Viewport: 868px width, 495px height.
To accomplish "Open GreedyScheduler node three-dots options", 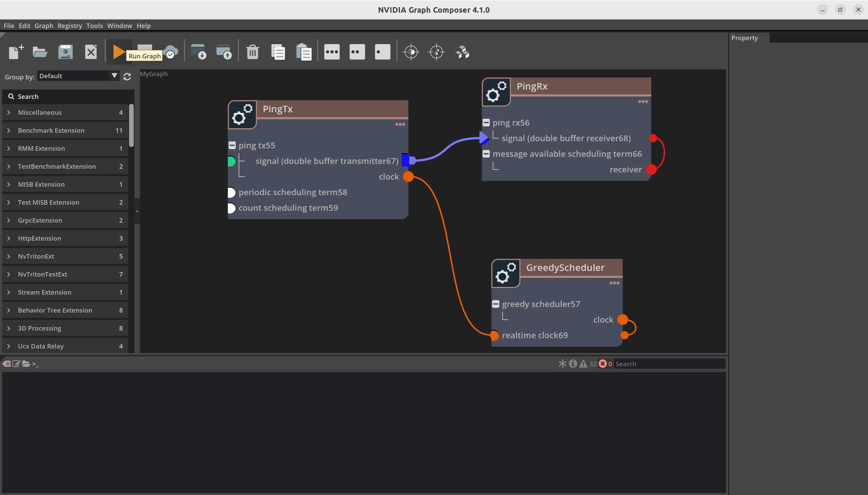I will click(614, 283).
